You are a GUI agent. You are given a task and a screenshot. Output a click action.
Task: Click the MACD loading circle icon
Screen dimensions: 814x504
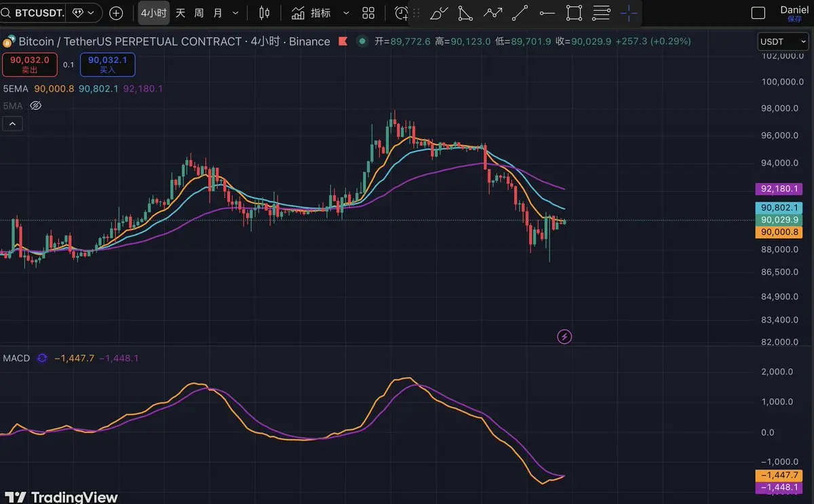click(x=42, y=358)
